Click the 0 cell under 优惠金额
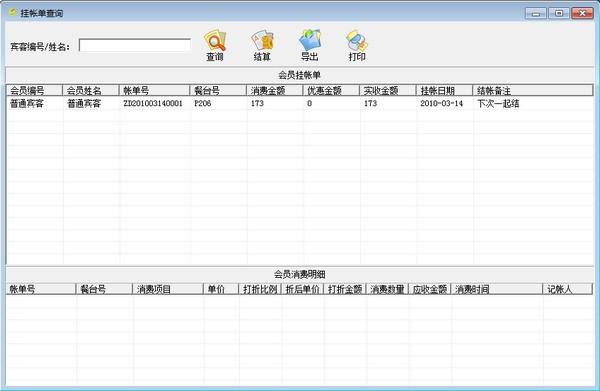The image size is (600, 391). coord(309,103)
